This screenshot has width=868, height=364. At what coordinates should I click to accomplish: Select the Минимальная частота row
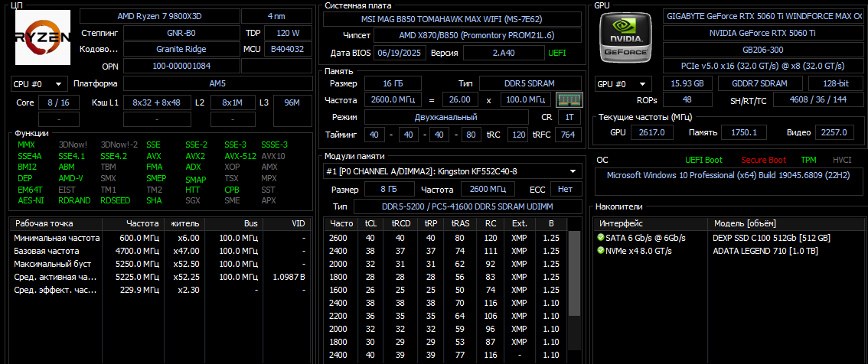click(x=160, y=238)
